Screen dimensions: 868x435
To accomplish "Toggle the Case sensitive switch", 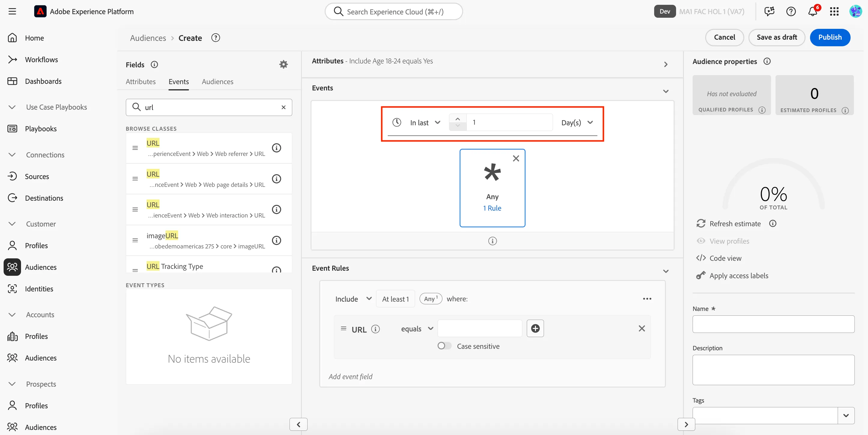I will click(x=444, y=346).
